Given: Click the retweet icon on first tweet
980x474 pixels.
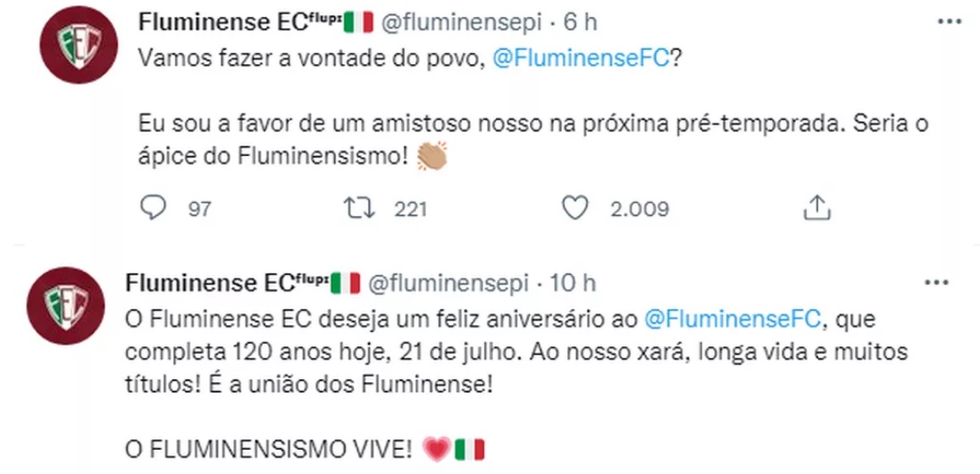Looking at the screenshot, I should pyautogui.click(x=360, y=208).
